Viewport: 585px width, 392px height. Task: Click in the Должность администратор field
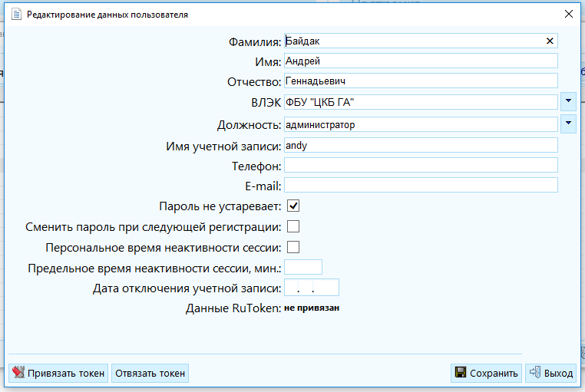tap(421, 124)
